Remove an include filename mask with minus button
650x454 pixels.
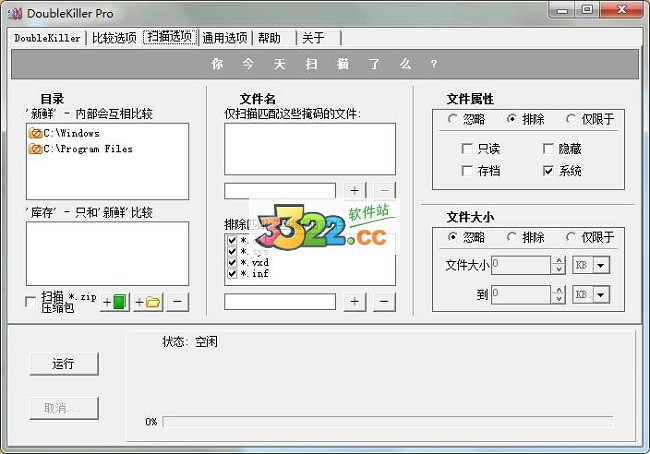coord(384,191)
